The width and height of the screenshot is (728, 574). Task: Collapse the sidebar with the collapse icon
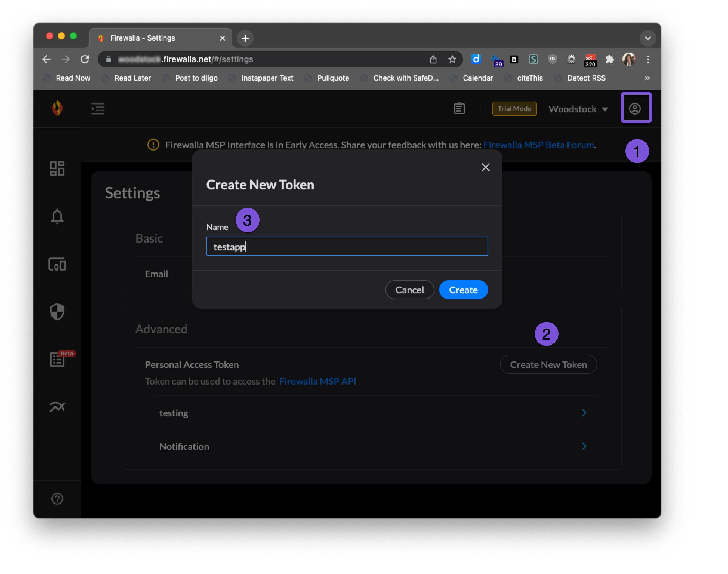pyautogui.click(x=97, y=108)
